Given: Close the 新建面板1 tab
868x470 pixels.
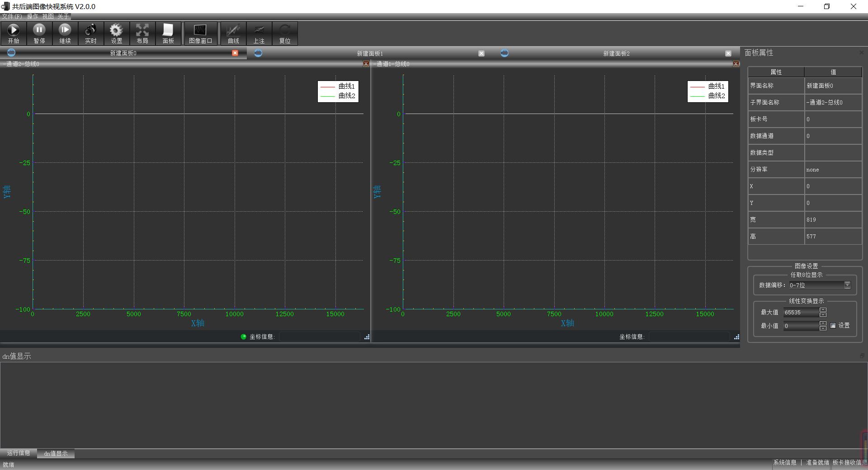Looking at the screenshot, I should (481, 53).
